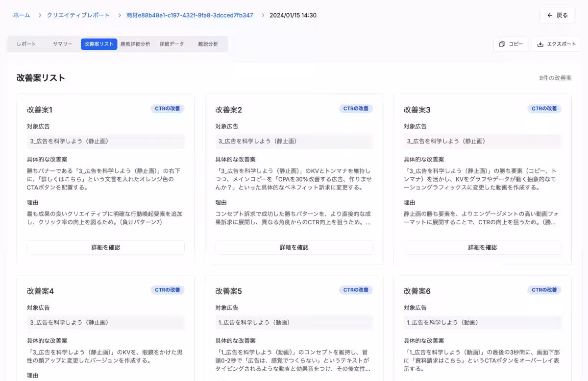Open the サマリー tab
This screenshot has width=588, height=381.
[x=62, y=44]
